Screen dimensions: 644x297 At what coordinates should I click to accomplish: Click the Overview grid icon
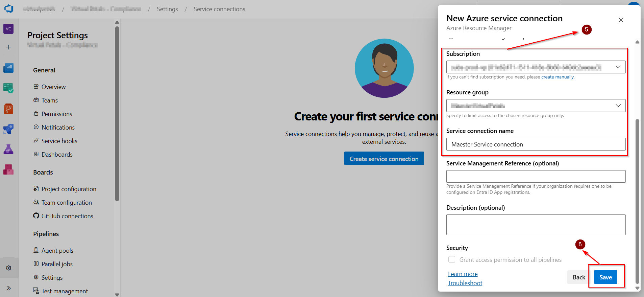coord(36,87)
